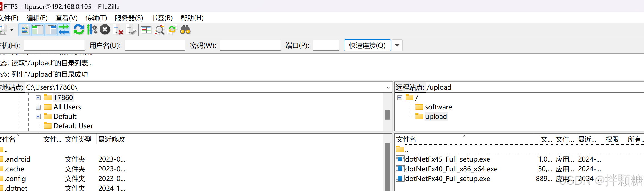Click the 端口 port input field
644x191 pixels.
tap(326, 45)
